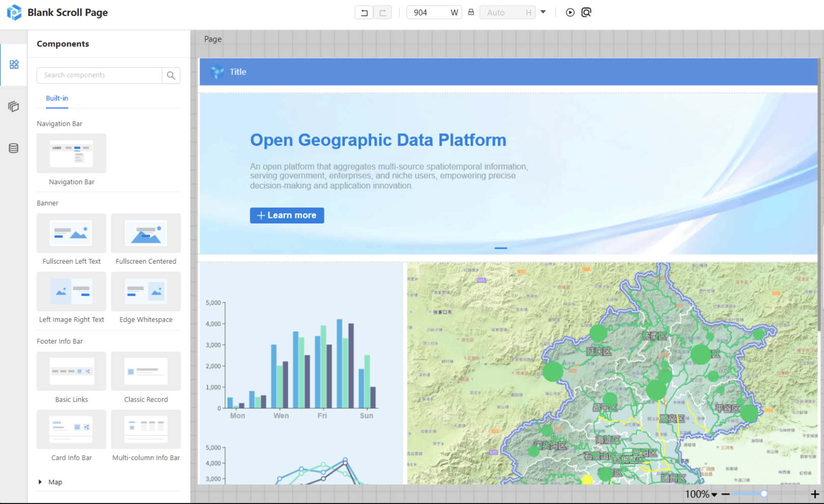Screen dimensions: 824x504
Task: Select the Basic Links footer component
Action: point(71,371)
